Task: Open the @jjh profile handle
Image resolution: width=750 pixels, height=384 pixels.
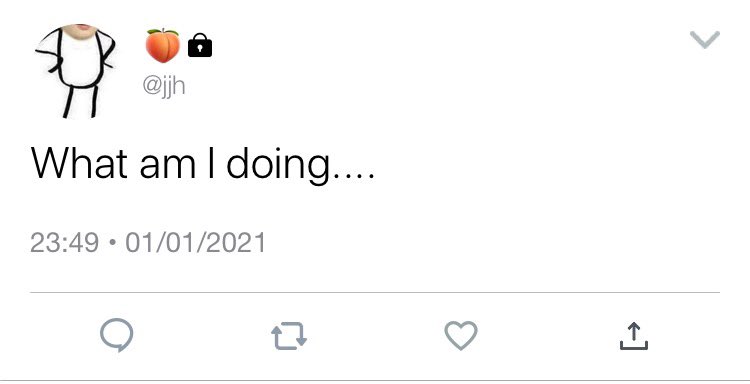Action: tap(164, 87)
